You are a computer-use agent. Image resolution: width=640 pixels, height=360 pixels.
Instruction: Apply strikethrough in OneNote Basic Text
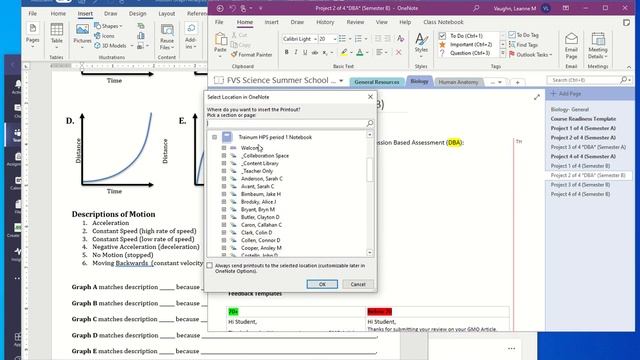tap(314, 52)
